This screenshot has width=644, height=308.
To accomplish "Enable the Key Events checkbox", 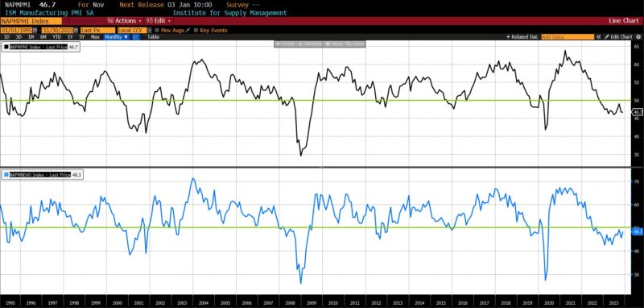I will [x=196, y=31].
